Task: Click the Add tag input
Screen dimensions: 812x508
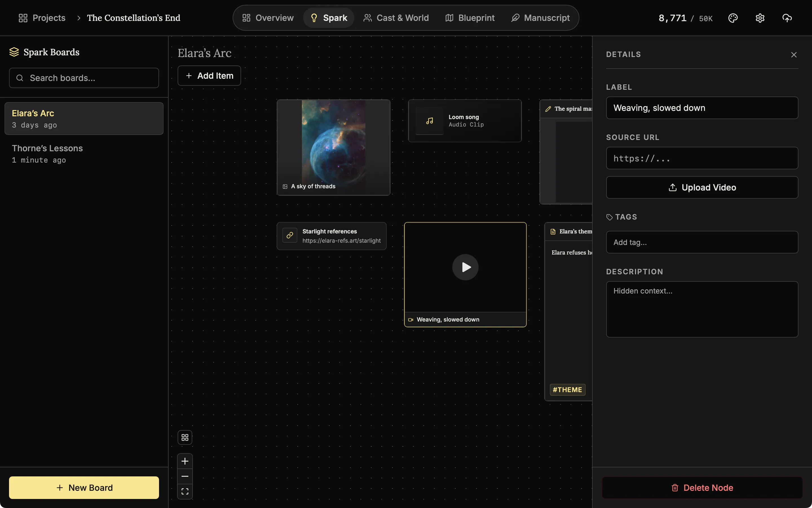Action: [702, 242]
